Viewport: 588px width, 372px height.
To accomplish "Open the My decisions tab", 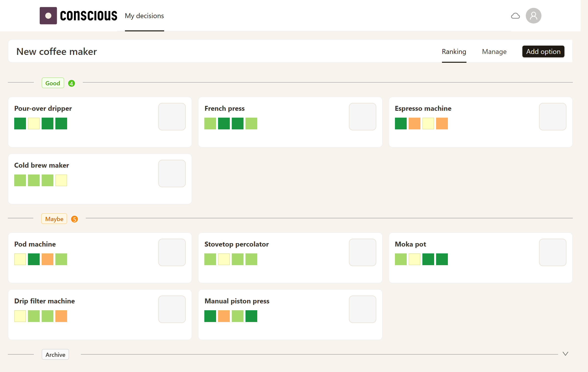I will 144,16.
